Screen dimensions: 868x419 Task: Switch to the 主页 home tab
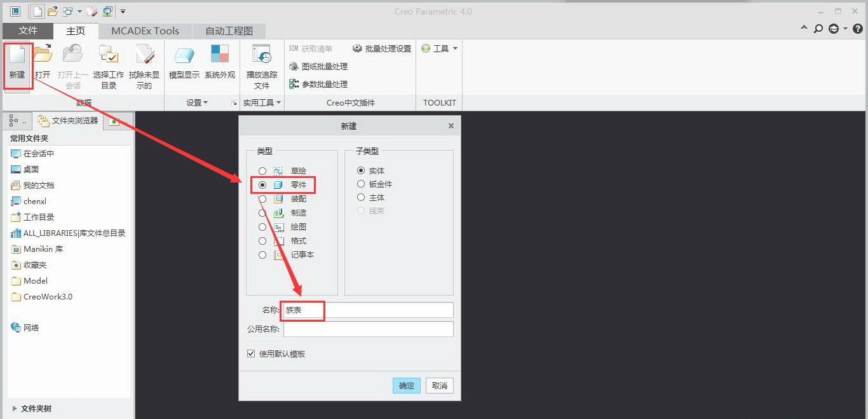click(x=76, y=31)
